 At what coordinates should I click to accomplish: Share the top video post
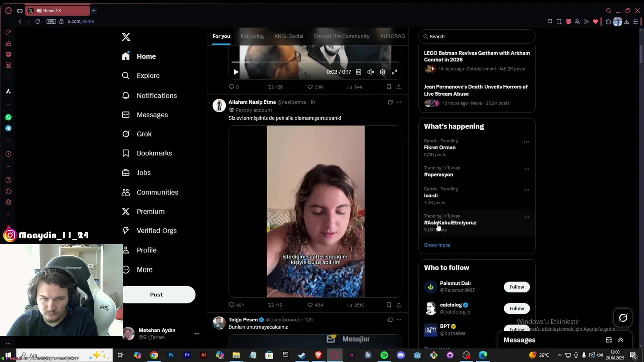[399, 87]
